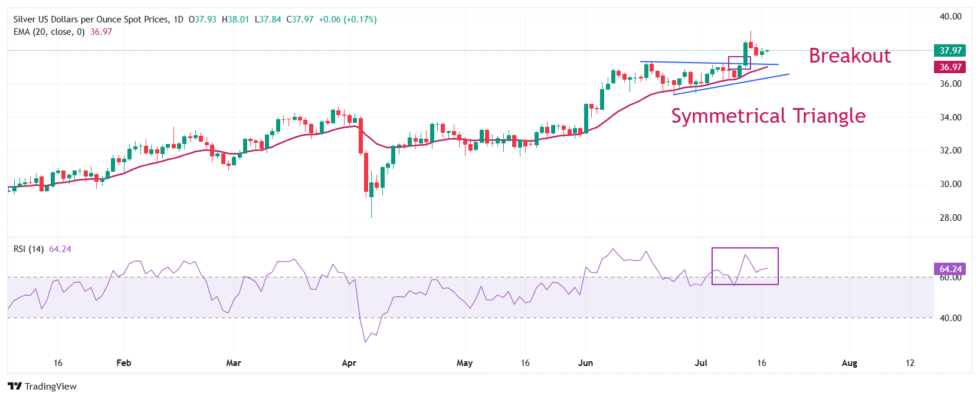980x399 pixels.
Task: Click the EMA (20, close, 0) indicator label
Action: click(x=49, y=32)
